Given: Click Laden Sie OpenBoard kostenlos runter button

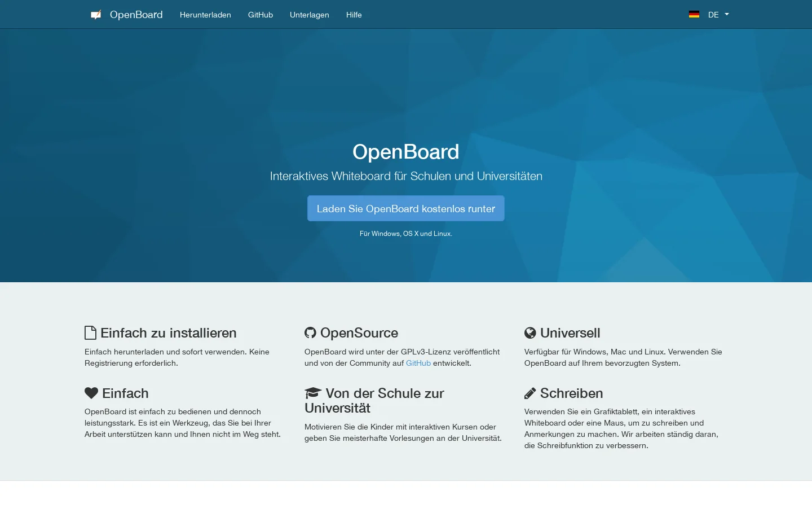Looking at the screenshot, I should click(406, 208).
